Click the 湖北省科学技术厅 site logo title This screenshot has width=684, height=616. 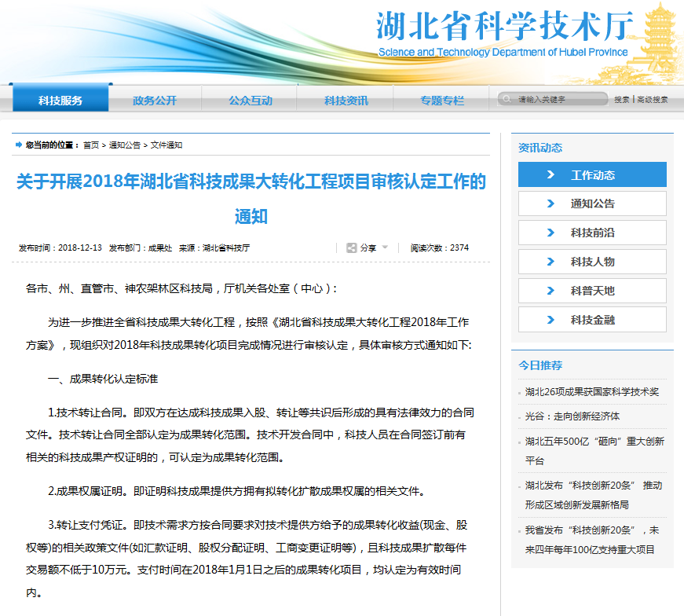point(505,26)
